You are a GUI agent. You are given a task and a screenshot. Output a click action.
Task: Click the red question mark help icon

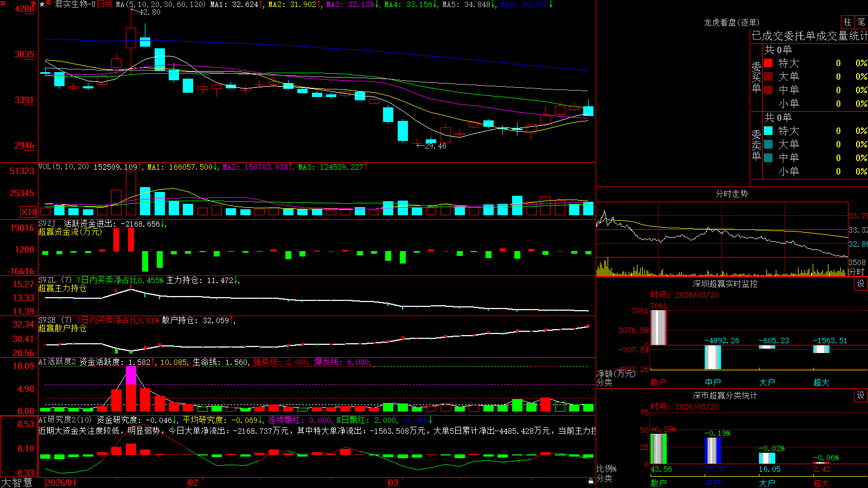point(33,4)
